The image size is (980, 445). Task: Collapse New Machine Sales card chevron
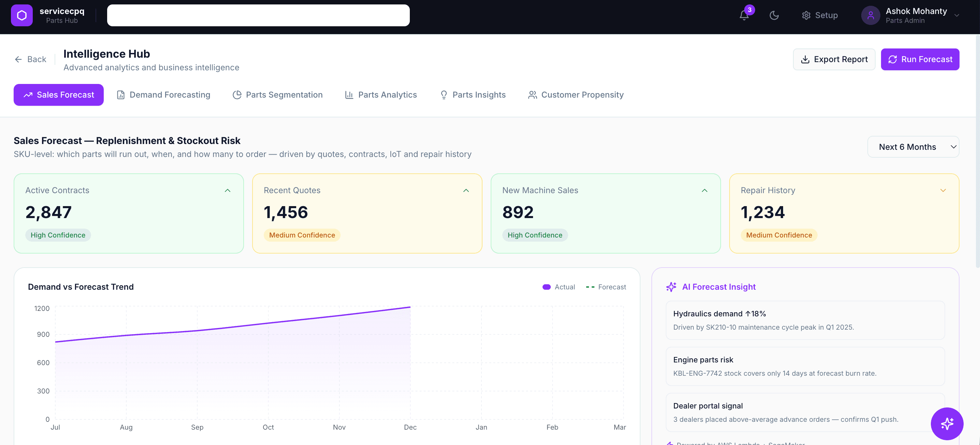pos(705,190)
